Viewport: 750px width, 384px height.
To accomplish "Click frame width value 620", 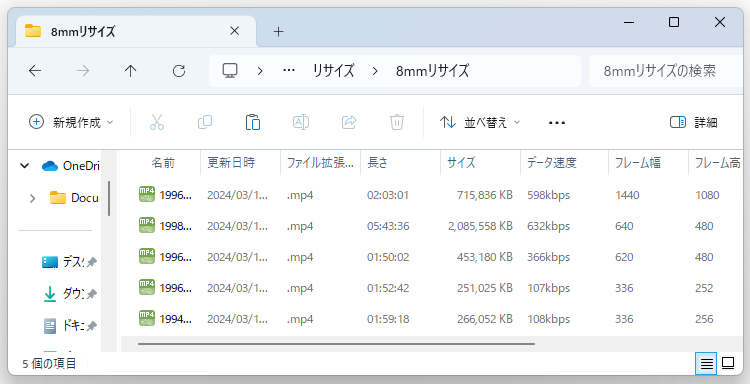I will (x=624, y=257).
